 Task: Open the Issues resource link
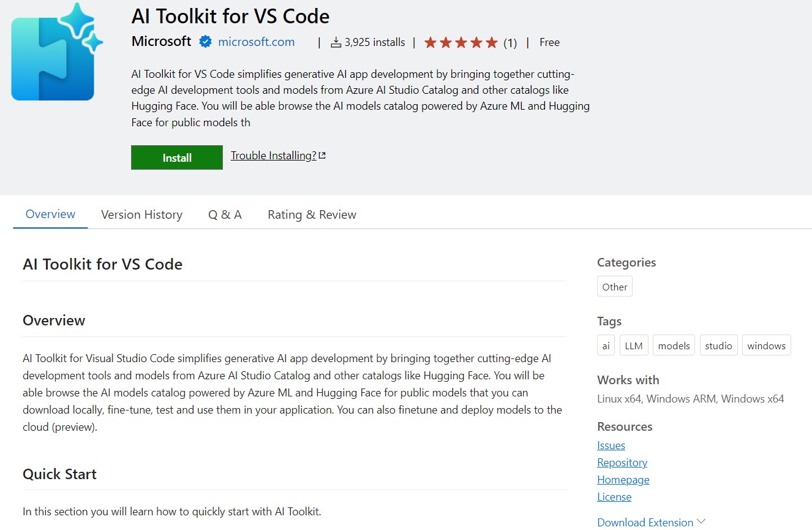(611, 445)
